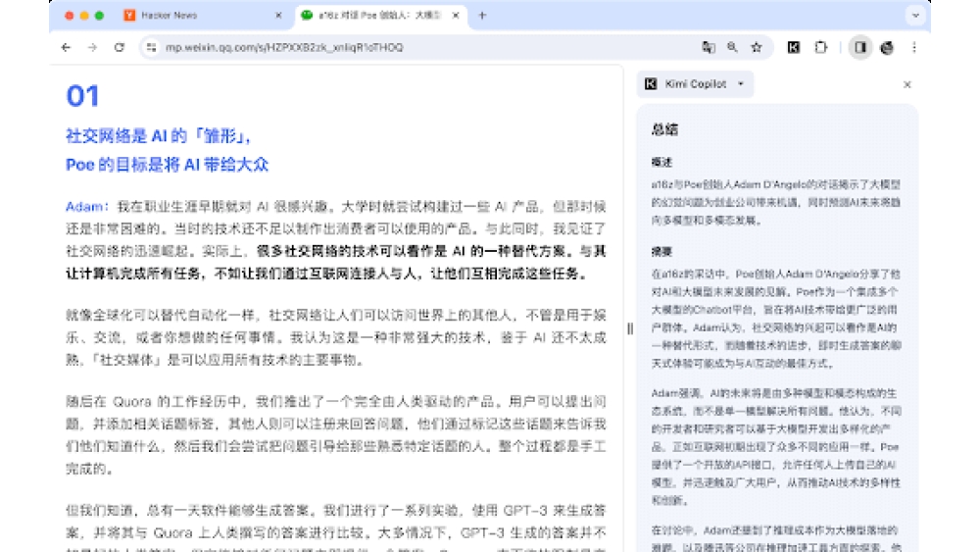
Task: Open Chrome's three-dot menu
Action: [913, 47]
